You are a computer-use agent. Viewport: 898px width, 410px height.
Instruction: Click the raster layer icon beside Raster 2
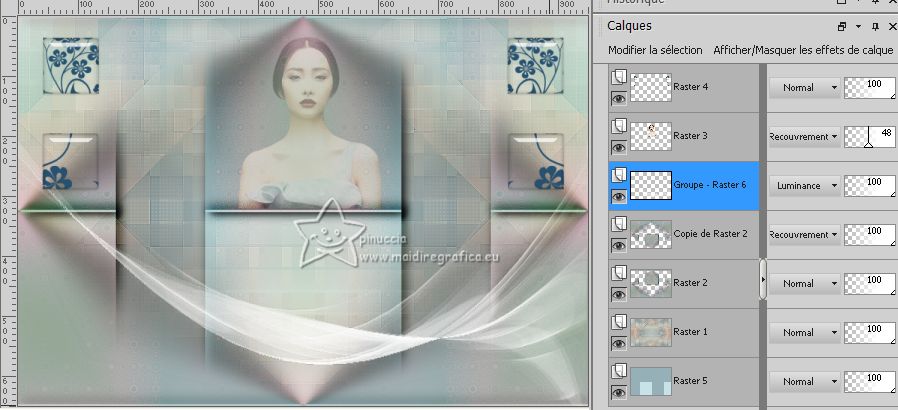pyautogui.click(x=619, y=273)
